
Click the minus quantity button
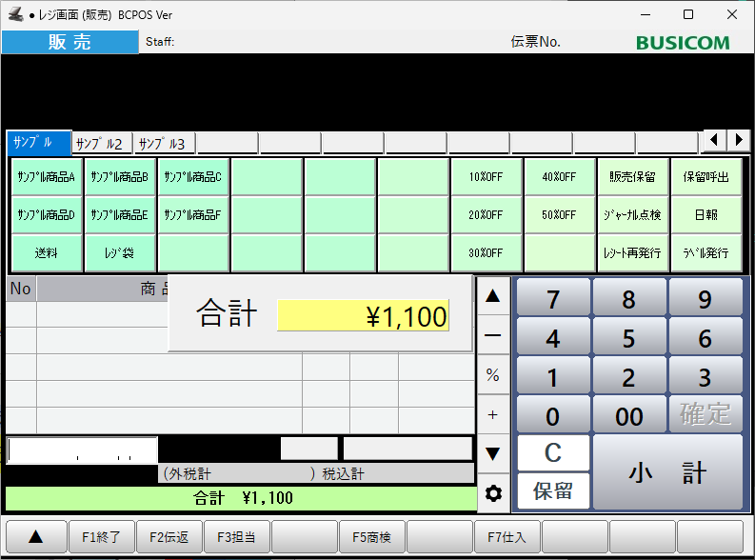point(492,335)
